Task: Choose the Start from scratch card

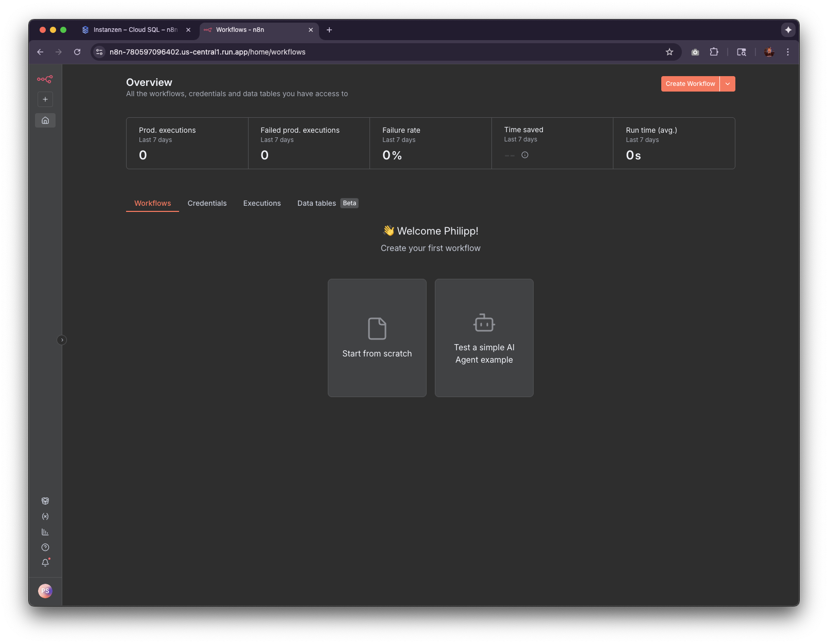Action: pos(377,338)
